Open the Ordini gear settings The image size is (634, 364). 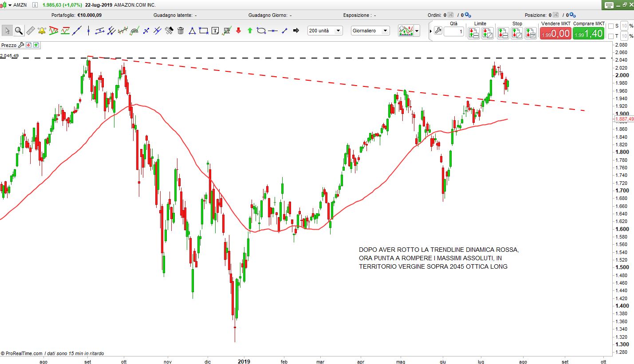click(x=468, y=15)
